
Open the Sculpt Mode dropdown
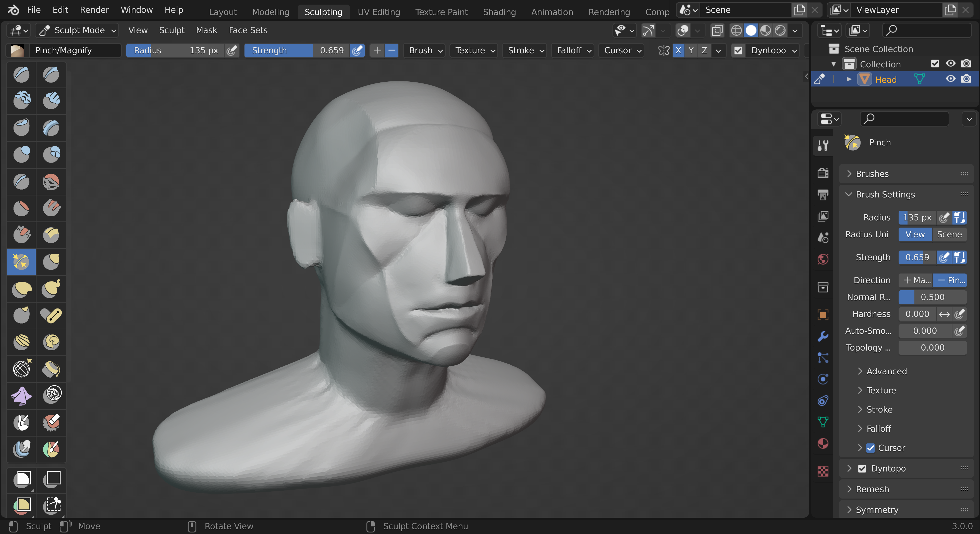coord(77,30)
